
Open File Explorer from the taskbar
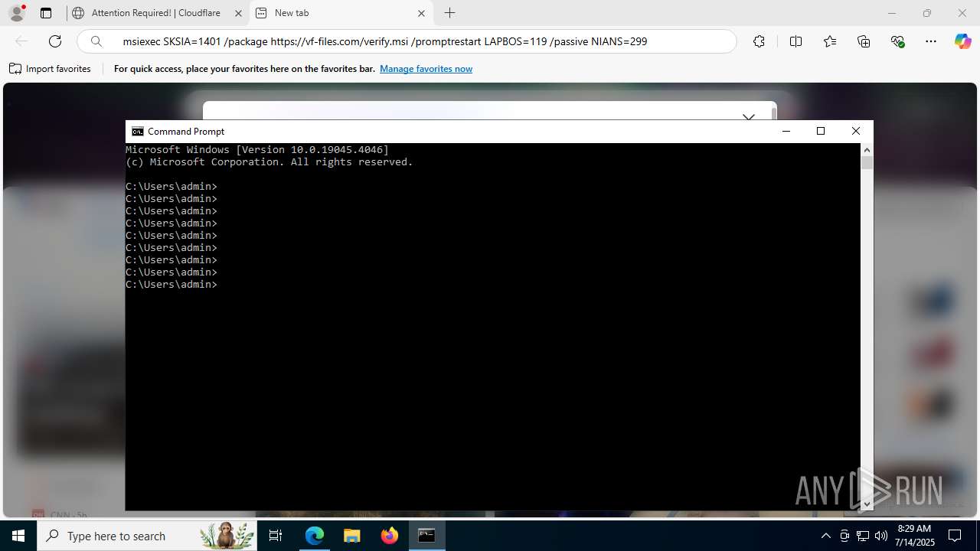point(352,536)
